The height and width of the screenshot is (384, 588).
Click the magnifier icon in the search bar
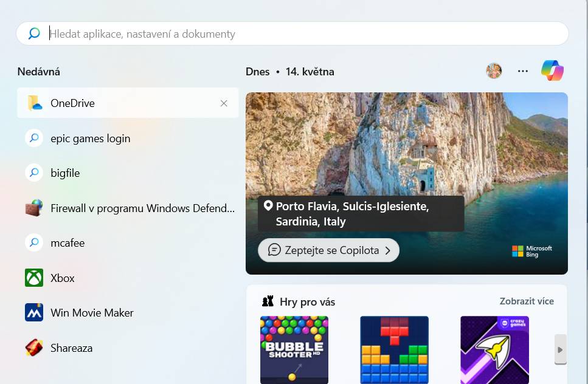coord(34,33)
